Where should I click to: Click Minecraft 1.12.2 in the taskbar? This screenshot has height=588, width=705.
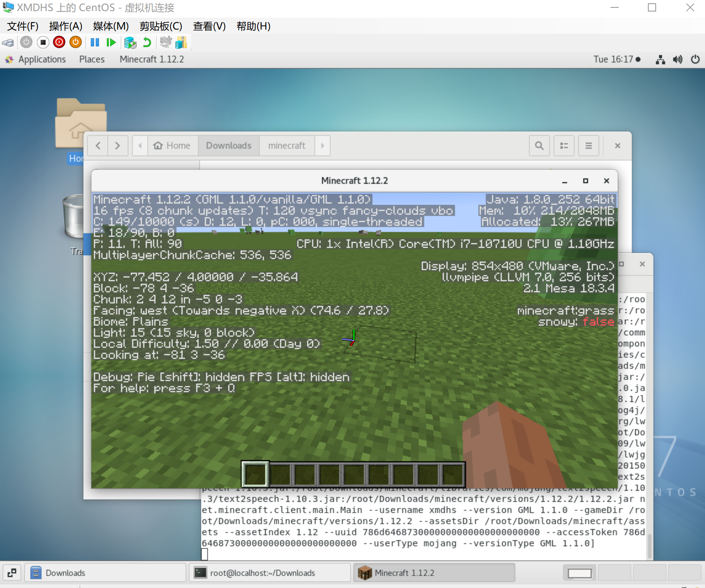point(434,573)
